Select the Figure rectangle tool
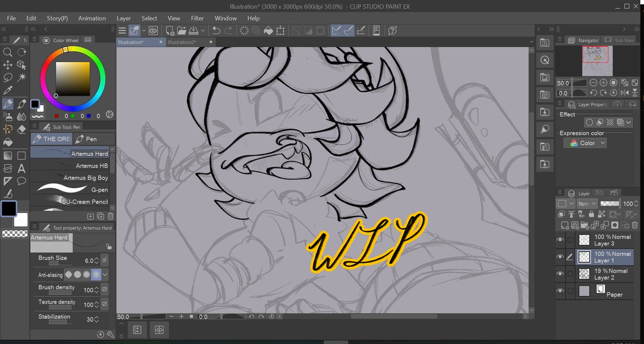The height and width of the screenshot is (344, 644). pyautogui.click(x=21, y=156)
